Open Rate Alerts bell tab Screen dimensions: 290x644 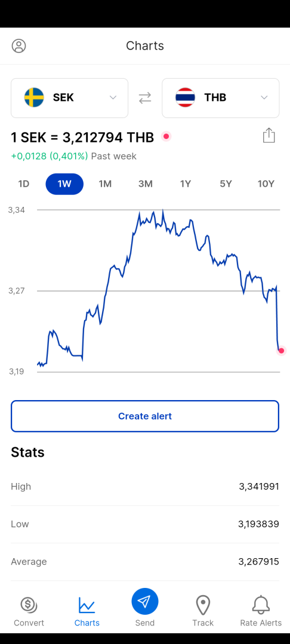pos(261,612)
